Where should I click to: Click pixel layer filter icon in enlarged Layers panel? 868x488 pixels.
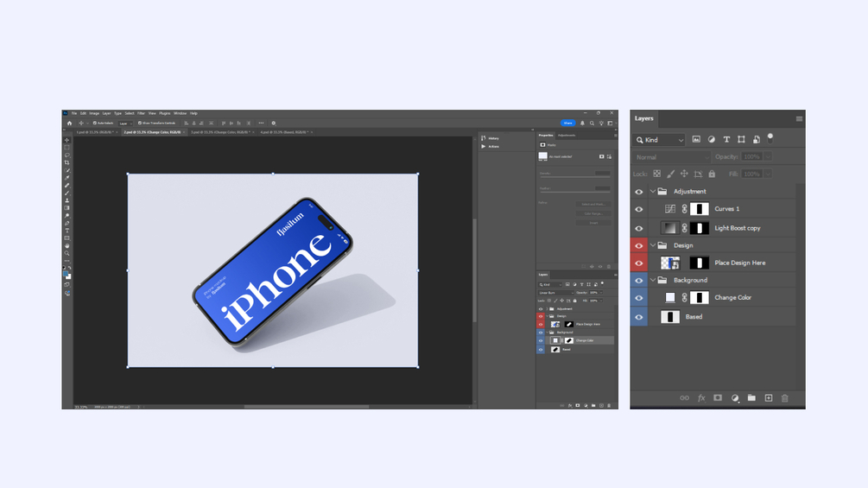(x=696, y=139)
